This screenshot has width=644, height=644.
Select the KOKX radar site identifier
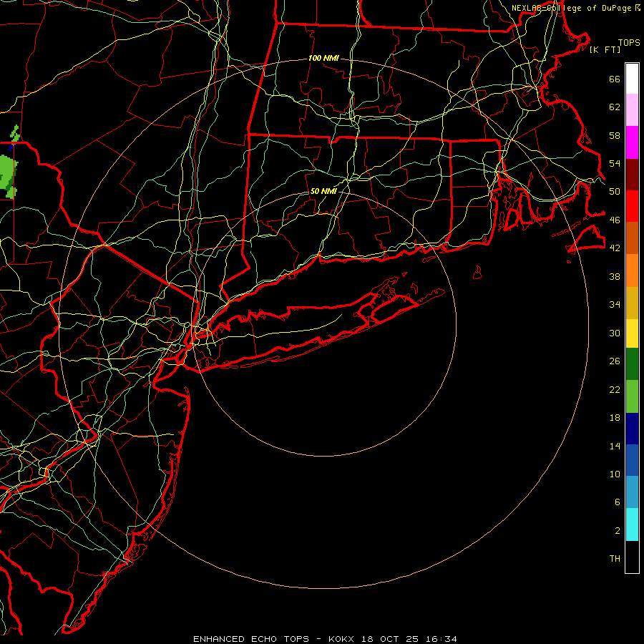341,639
